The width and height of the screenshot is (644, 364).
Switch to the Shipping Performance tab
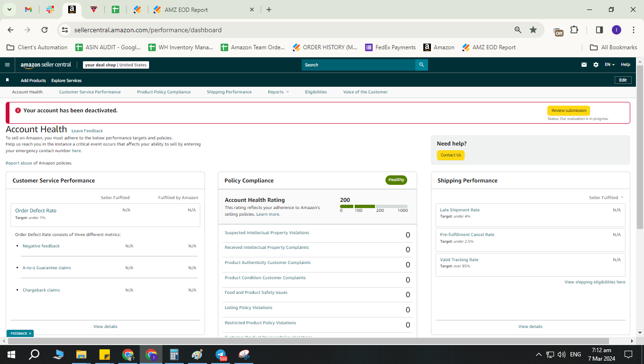(x=229, y=92)
